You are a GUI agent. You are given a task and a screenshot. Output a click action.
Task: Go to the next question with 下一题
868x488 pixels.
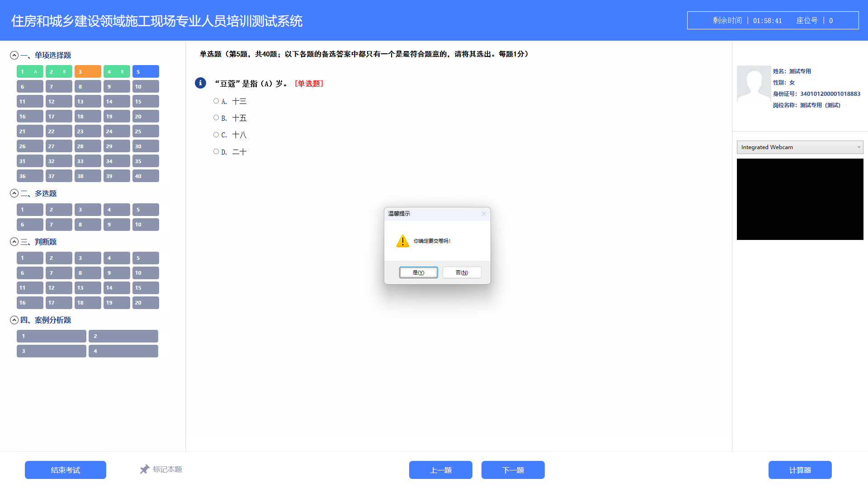[513, 469]
